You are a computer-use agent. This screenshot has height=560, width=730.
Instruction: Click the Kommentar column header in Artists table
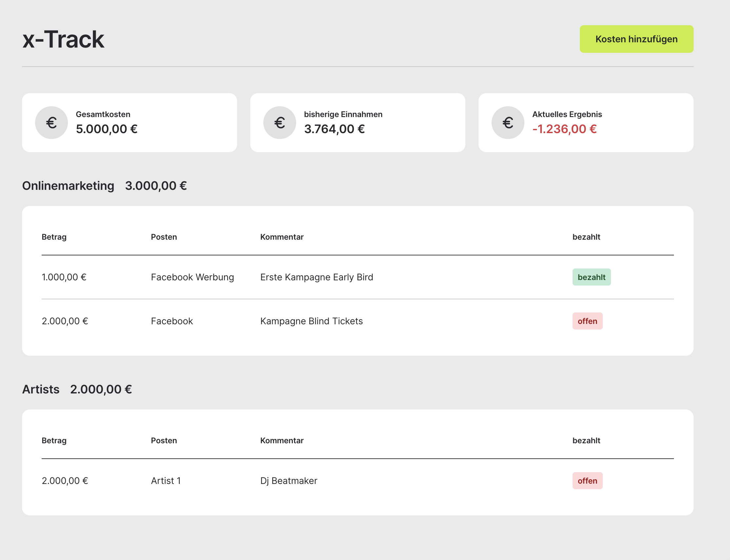[282, 441]
